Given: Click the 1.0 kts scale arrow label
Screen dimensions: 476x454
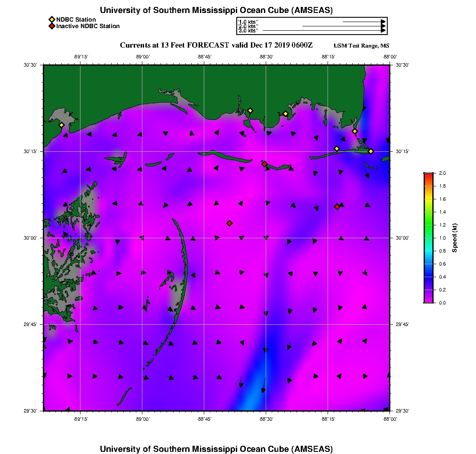Looking at the screenshot, I should (x=248, y=22).
